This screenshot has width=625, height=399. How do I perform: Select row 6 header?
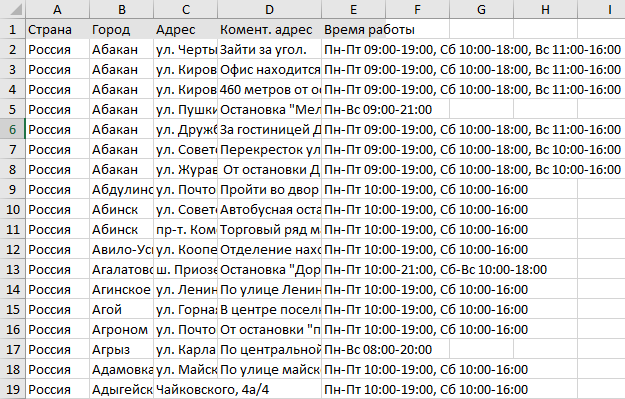coord(13,129)
